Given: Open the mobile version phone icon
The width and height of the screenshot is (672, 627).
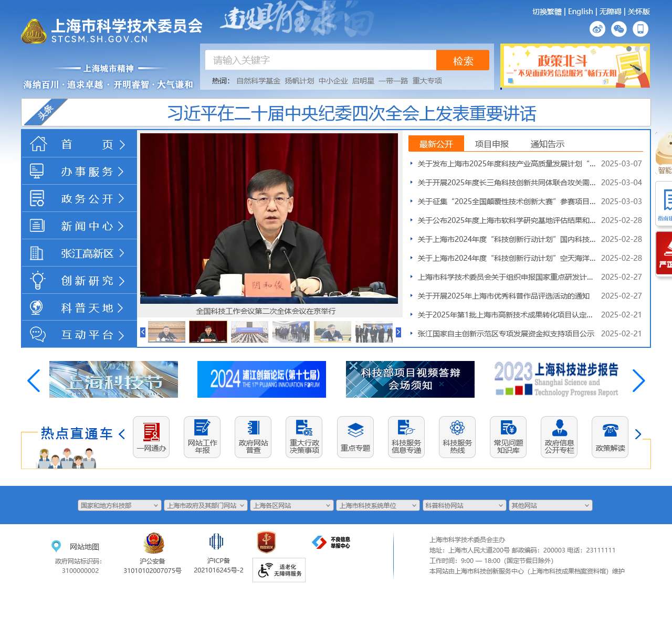Looking at the screenshot, I should [x=640, y=29].
